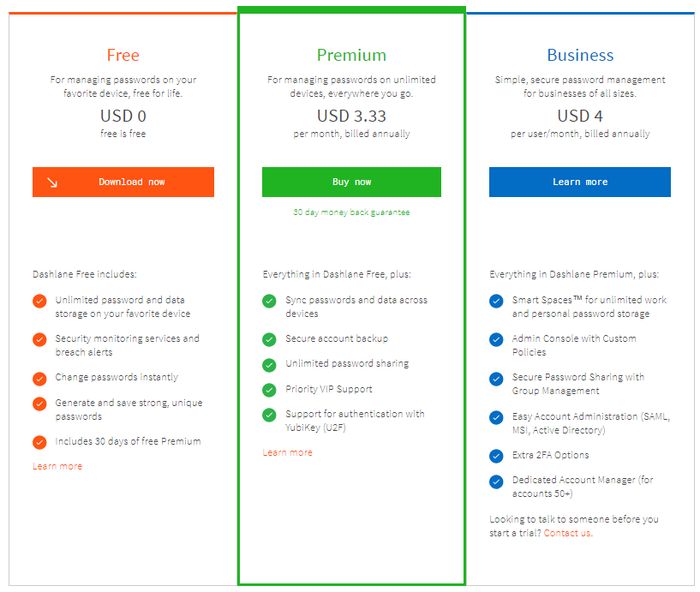The image size is (700, 592).
Task: Click the 30 day money back guarantee note
Action: [351, 212]
